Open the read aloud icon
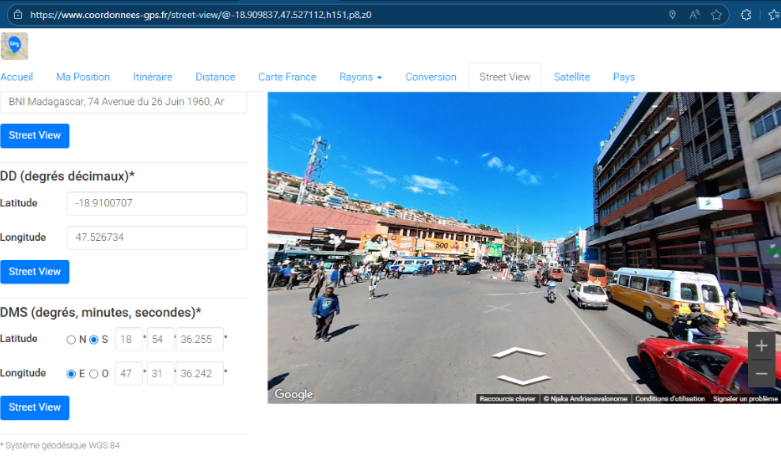The width and height of the screenshot is (781, 457). coord(694,15)
